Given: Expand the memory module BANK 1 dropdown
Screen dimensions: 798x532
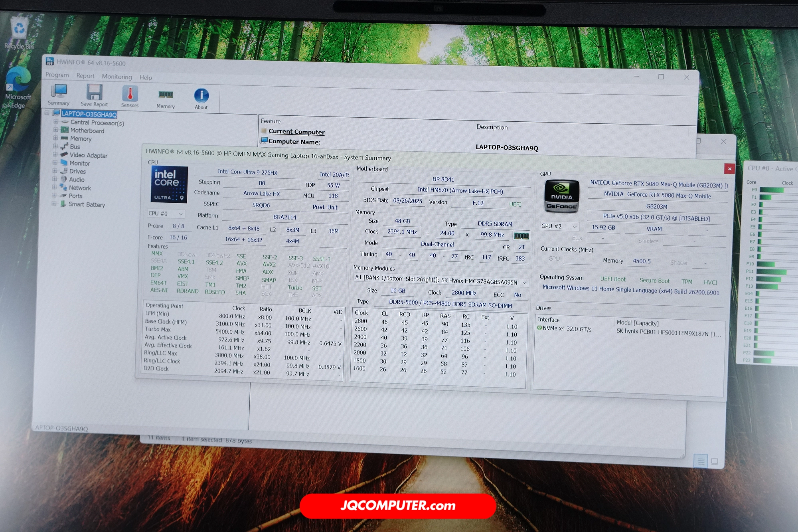Looking at the screenshot, I should (x=524, y=283).
